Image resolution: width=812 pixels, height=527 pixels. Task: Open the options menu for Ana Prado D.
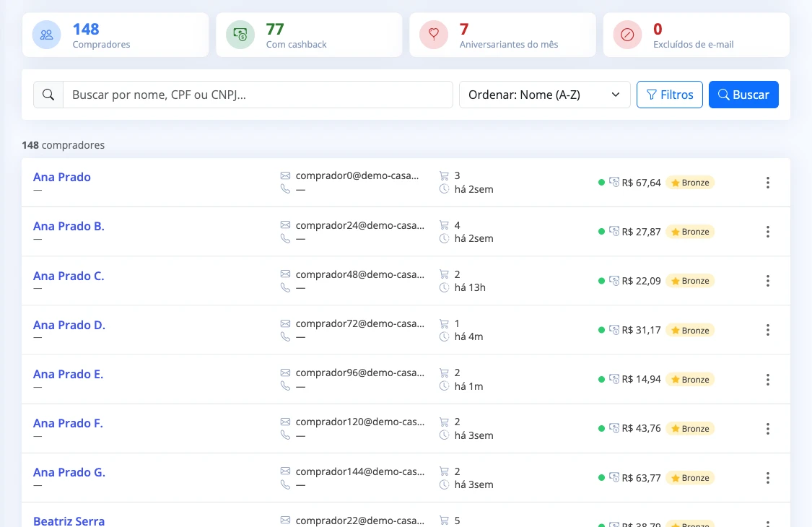coord(768,330)
